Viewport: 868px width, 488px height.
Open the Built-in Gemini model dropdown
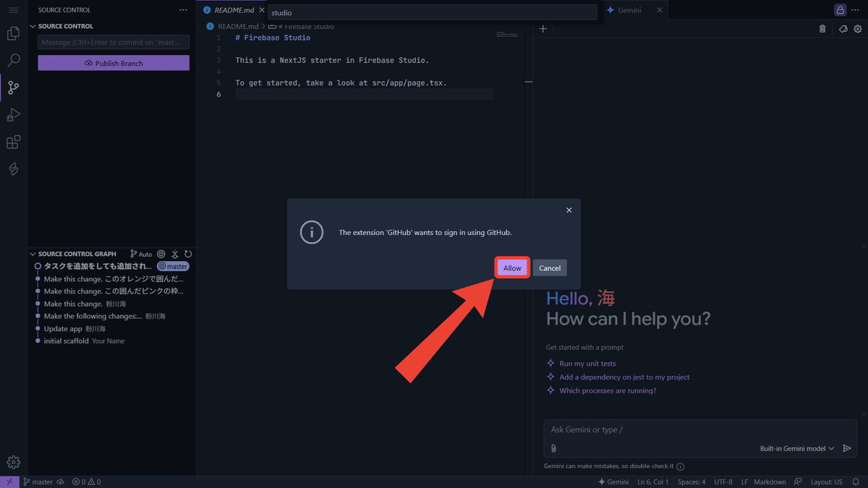[797, 448]
